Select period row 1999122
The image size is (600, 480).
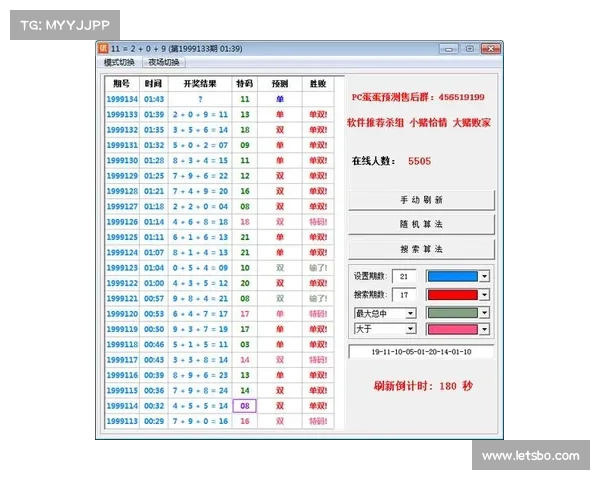(x=219, y=283)
